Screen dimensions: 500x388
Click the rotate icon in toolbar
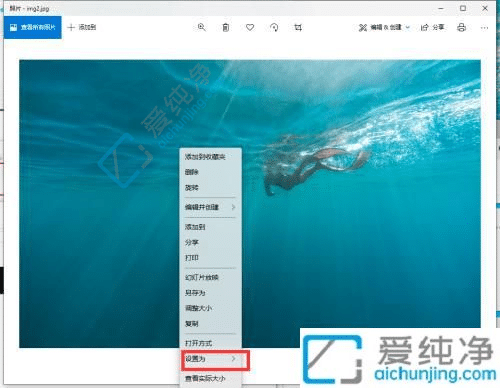(274, 27)
